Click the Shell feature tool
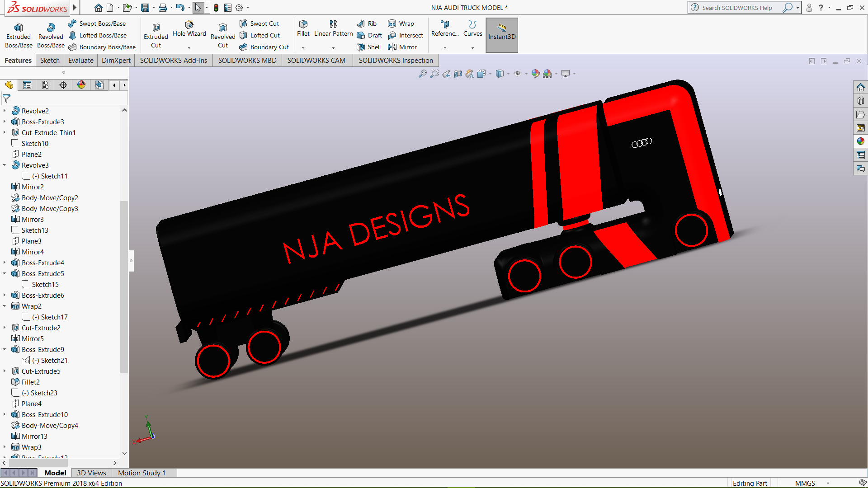 click(x=369, y=47)
